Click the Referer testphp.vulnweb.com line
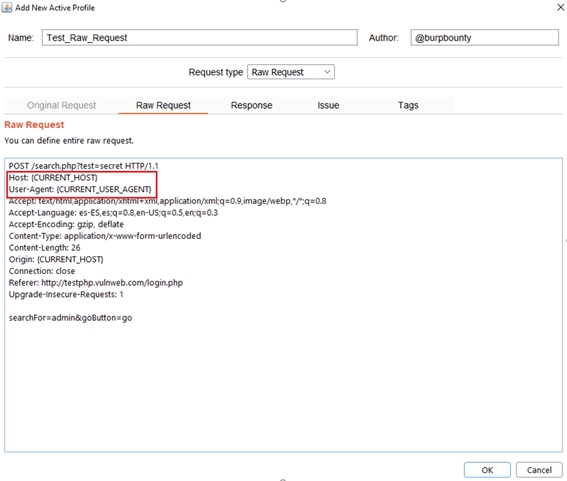This screenshot has height=481, width=567. 96,283
